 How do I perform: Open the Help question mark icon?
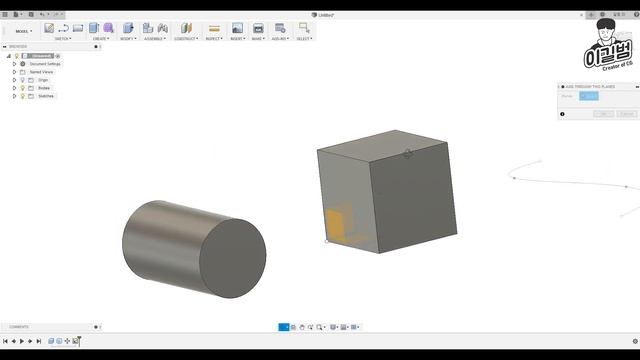636,14
